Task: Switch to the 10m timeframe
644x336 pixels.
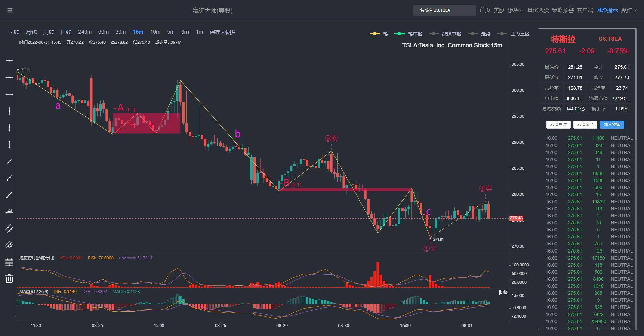Action: (155, 32)
